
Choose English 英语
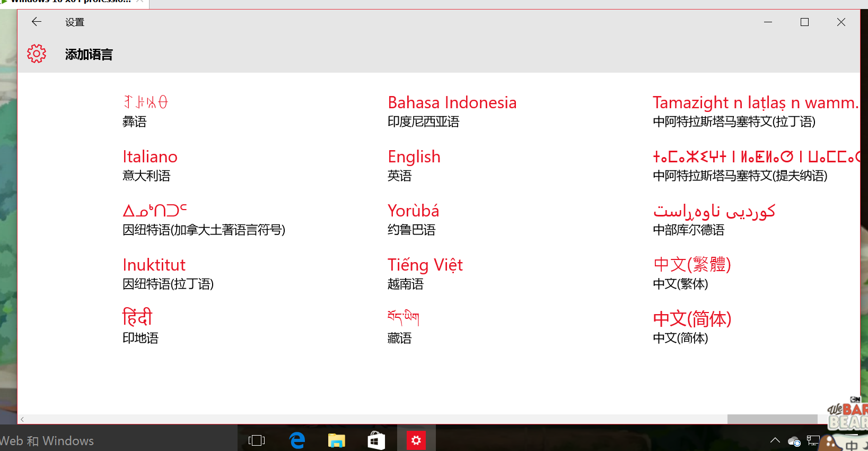click(414, 166)
